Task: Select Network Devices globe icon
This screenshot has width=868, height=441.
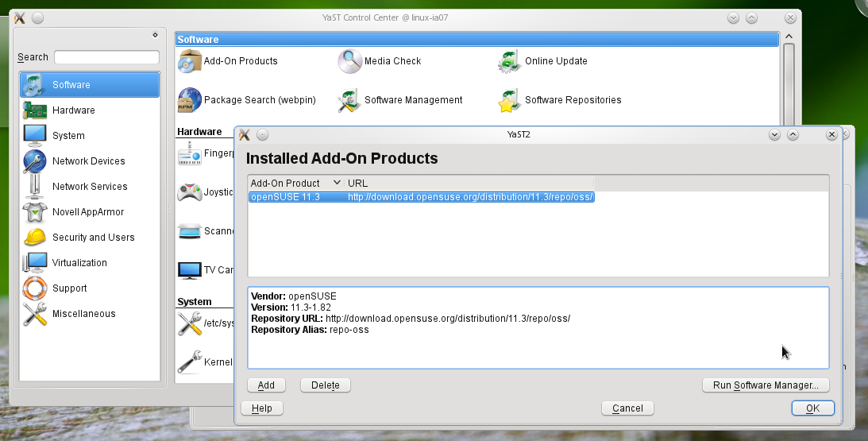Action: coord(35,161)
